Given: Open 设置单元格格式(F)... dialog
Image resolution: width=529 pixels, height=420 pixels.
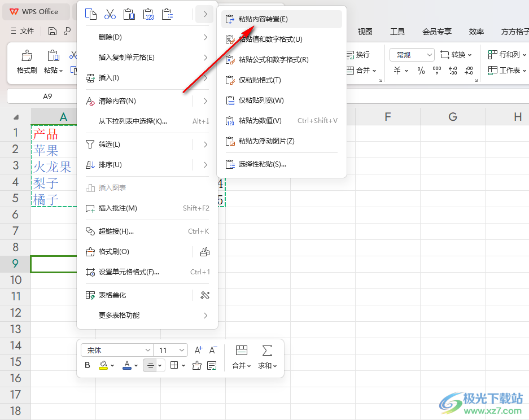Looking at the screenshot, I should 147,272.
